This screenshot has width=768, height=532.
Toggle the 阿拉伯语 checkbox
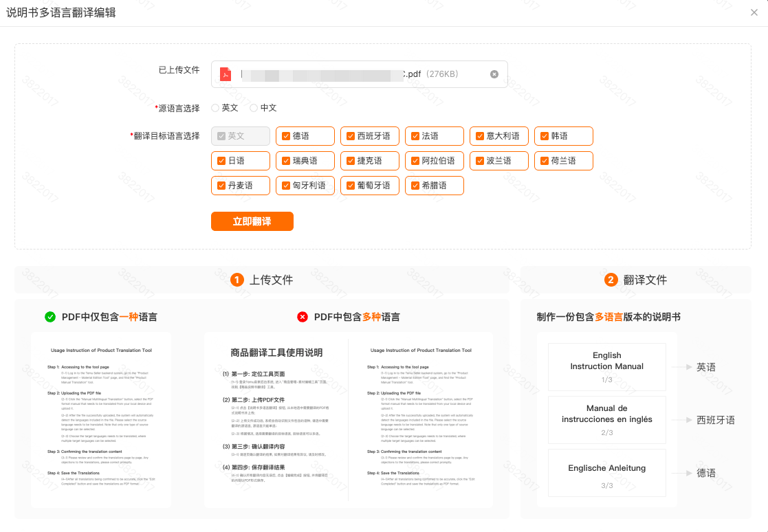415,161
